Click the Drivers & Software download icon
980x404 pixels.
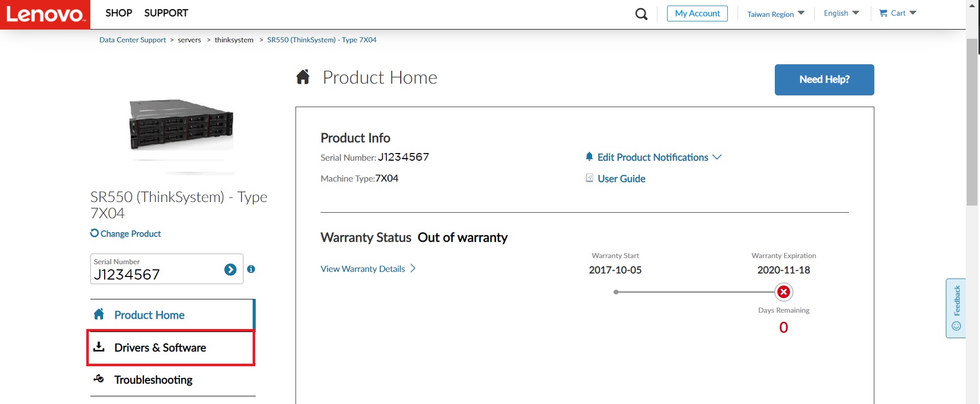pos(99,347)
